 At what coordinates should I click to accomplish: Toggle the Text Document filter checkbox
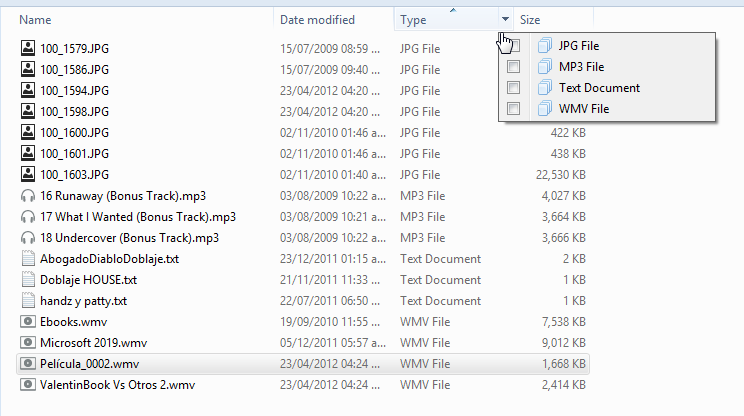pos(514,87)
